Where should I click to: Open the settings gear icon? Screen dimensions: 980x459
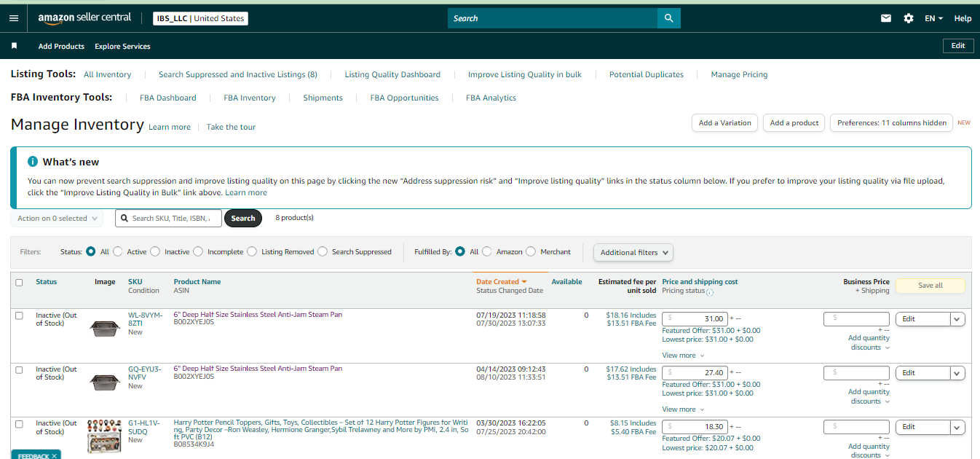pyautogui.click(x=908, y=18)
